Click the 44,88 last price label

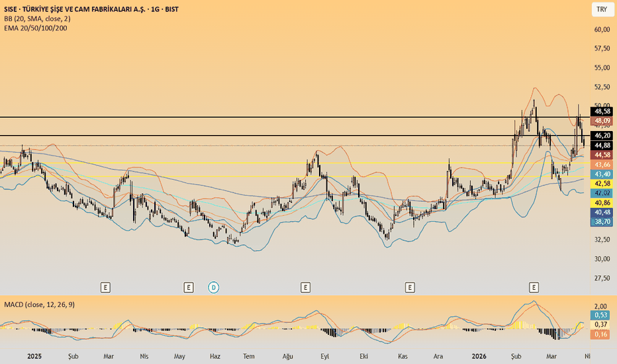[x=602, y=146]
